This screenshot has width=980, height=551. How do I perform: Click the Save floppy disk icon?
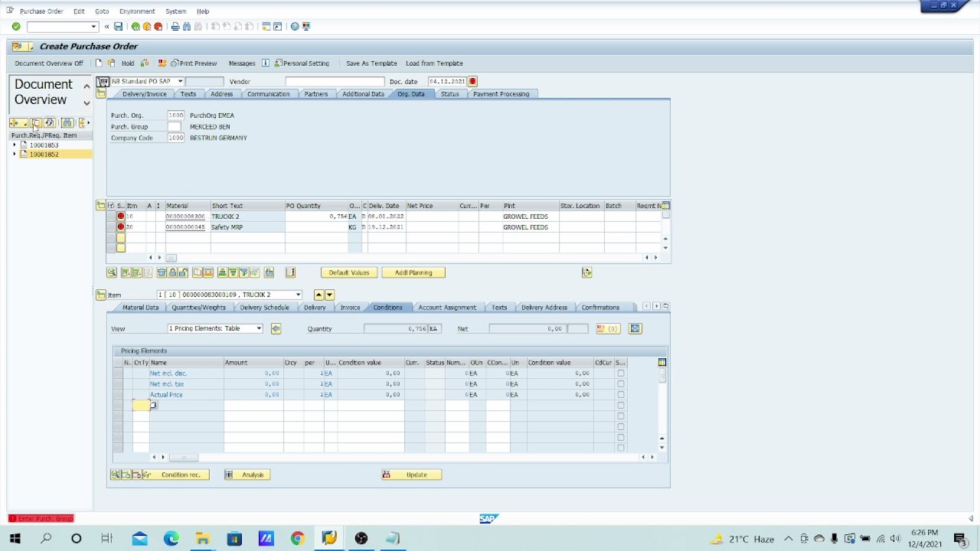pos(118,27)
